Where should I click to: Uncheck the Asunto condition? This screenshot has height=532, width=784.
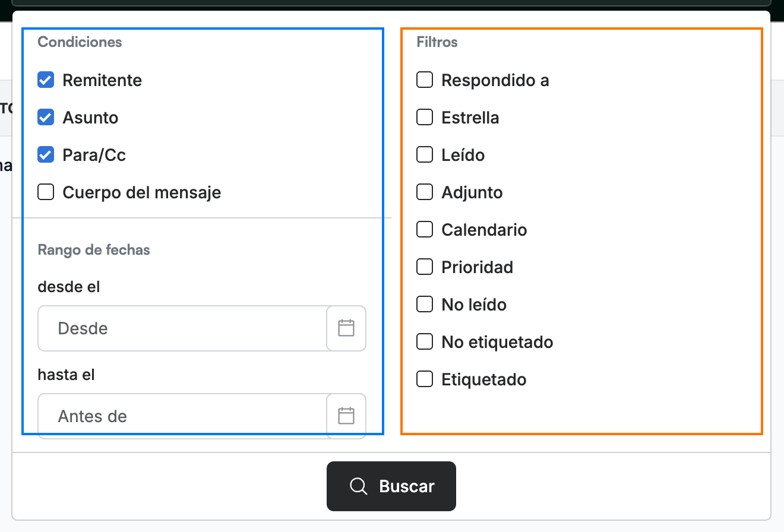click(46, 118)
